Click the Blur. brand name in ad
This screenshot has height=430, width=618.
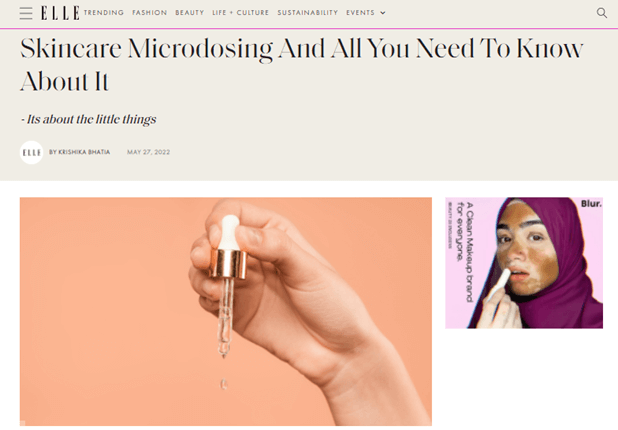click(x=591, y=204)
